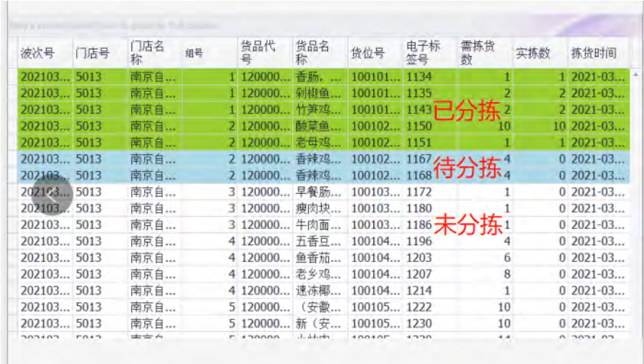Click the 货位号 column header
This screenshot has width=644, height=364.
pyautogui.click(x=375, y=52)
